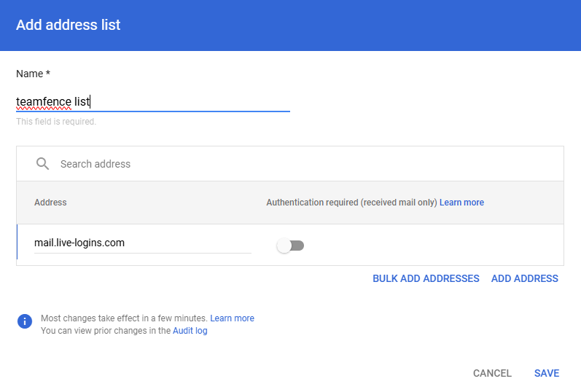Viewport: 581px width, 392px height.
Task: Click the 'You can view prior changes' text
Action: pyautogui.click(x=106, y=331)
